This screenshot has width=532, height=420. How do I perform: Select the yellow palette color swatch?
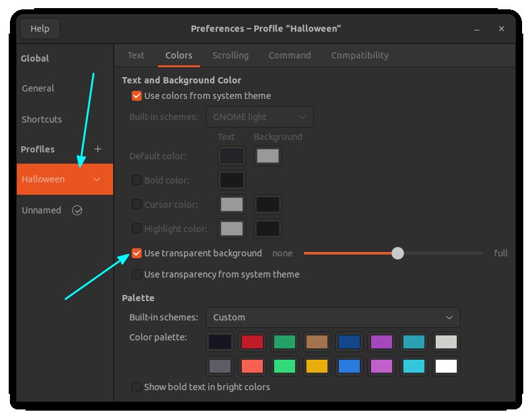click(x=316, y=366)
